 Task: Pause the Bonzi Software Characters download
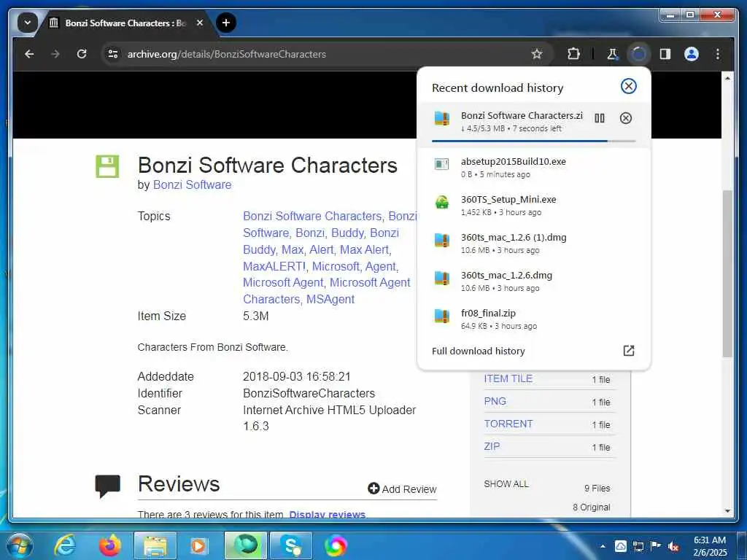tap(600, 118)
